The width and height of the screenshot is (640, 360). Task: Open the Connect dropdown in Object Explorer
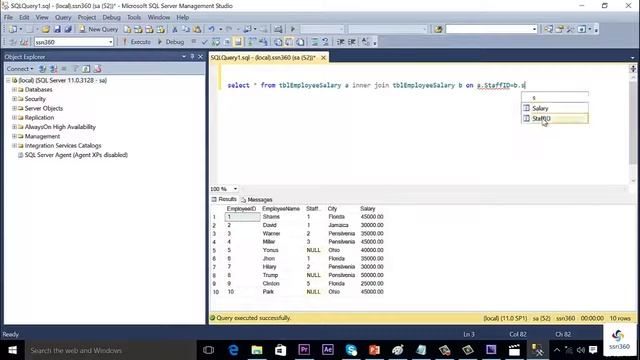[20, 69]
